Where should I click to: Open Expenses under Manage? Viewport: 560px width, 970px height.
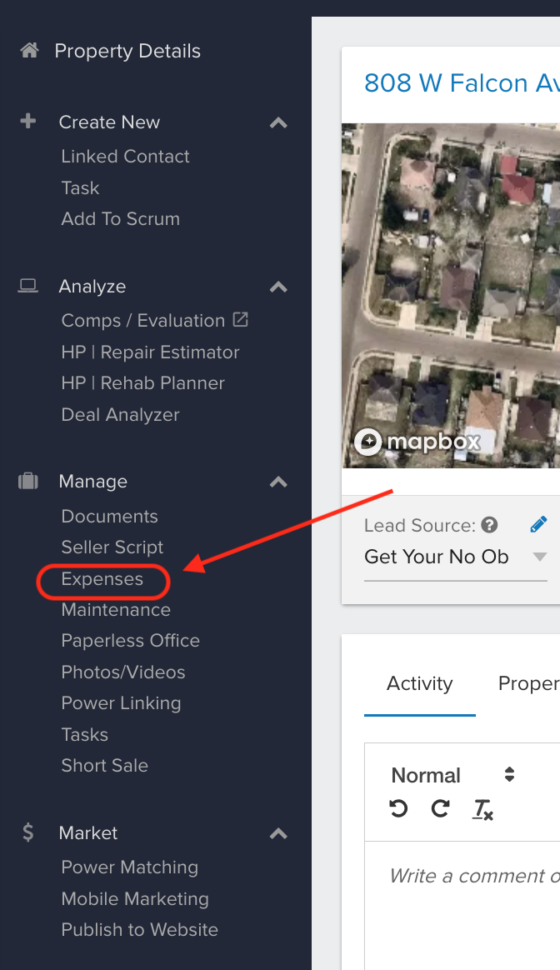pos(102,579)
